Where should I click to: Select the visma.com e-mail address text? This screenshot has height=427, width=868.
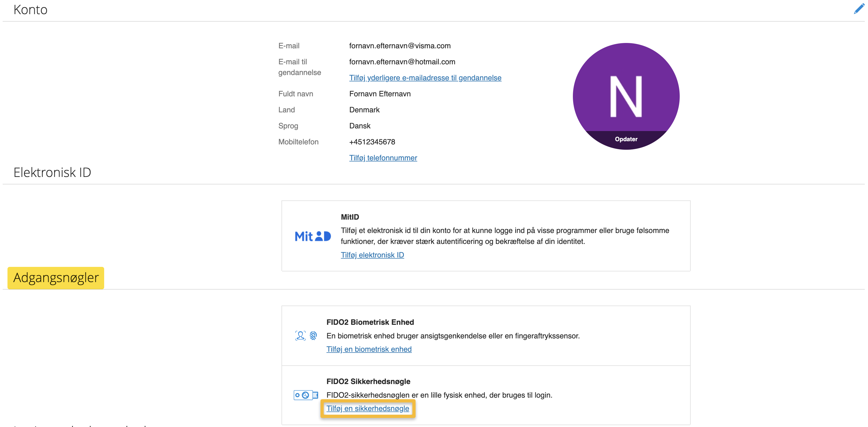(x=399, y=46)
